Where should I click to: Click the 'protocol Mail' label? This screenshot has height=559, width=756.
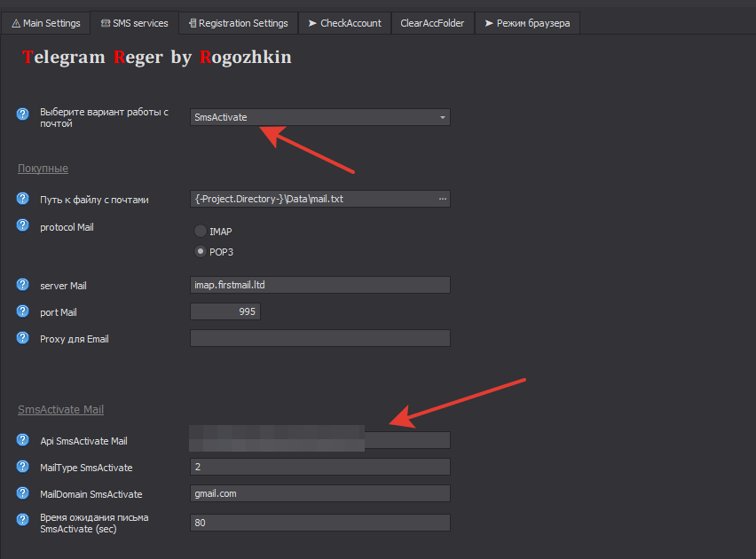[67, 227]
